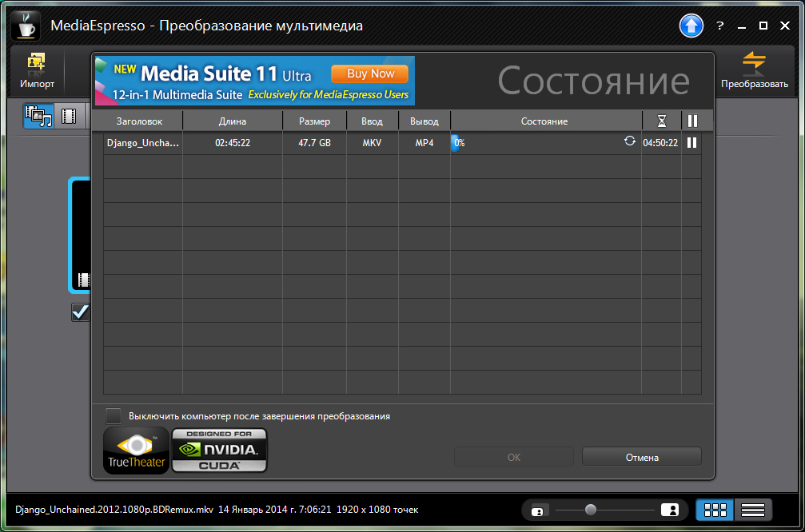Image resolution: width=805 pixels, height=532 pixels.
Task: Enable shutdown computer after conversion checkbox
Action: tap(114, 416)
